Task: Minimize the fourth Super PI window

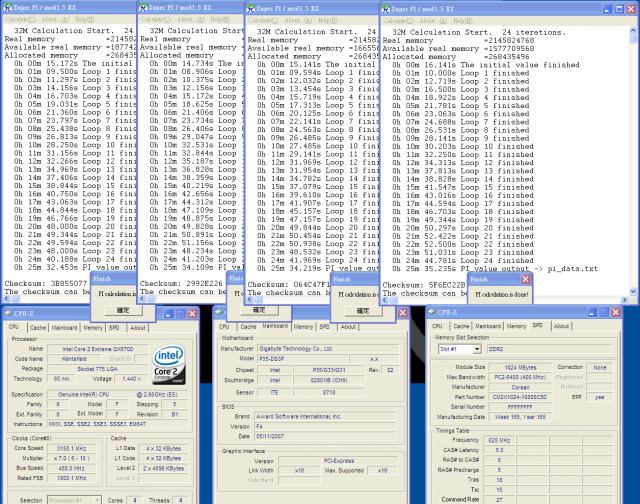Action: [x=607, y=9]
